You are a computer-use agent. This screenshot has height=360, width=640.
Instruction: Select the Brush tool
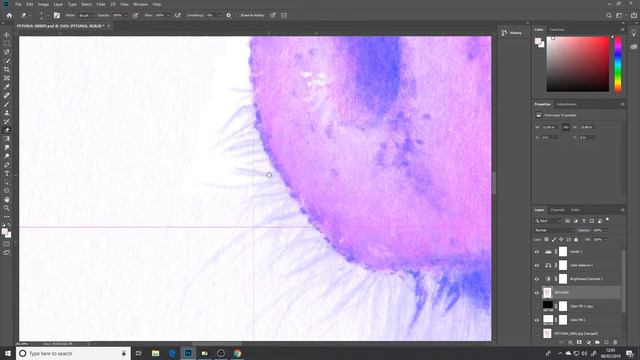click(x=7, y=104)
